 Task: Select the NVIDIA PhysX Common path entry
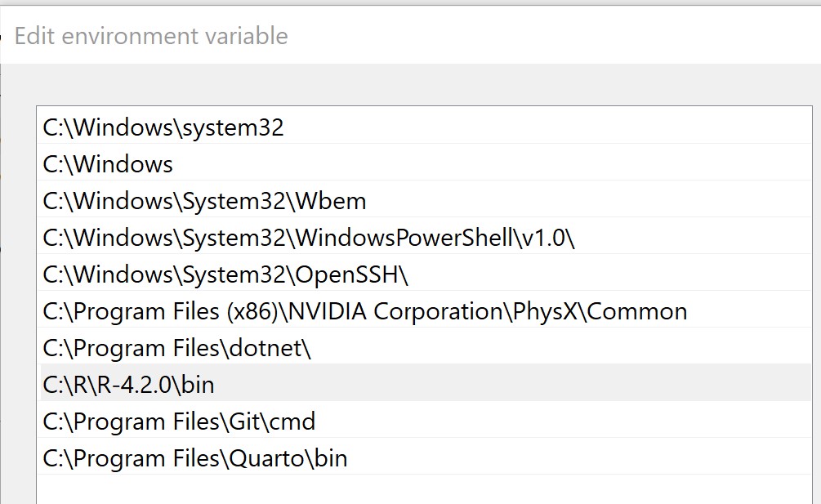(364, 311)
